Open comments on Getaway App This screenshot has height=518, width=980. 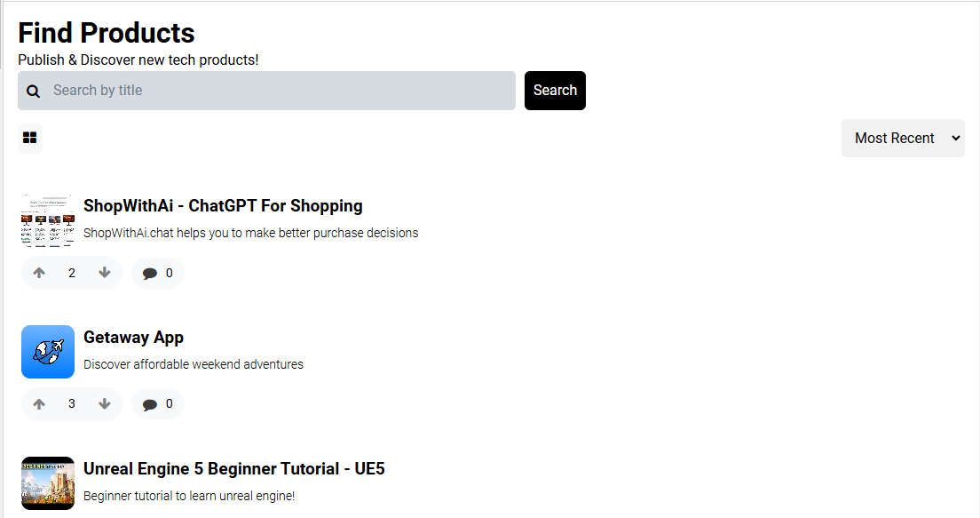[157, 404]
